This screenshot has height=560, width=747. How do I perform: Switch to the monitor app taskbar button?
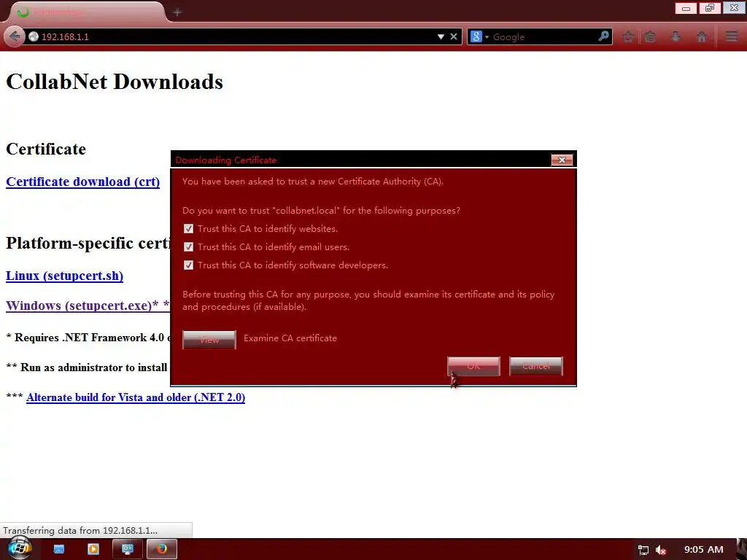(127, 549)
